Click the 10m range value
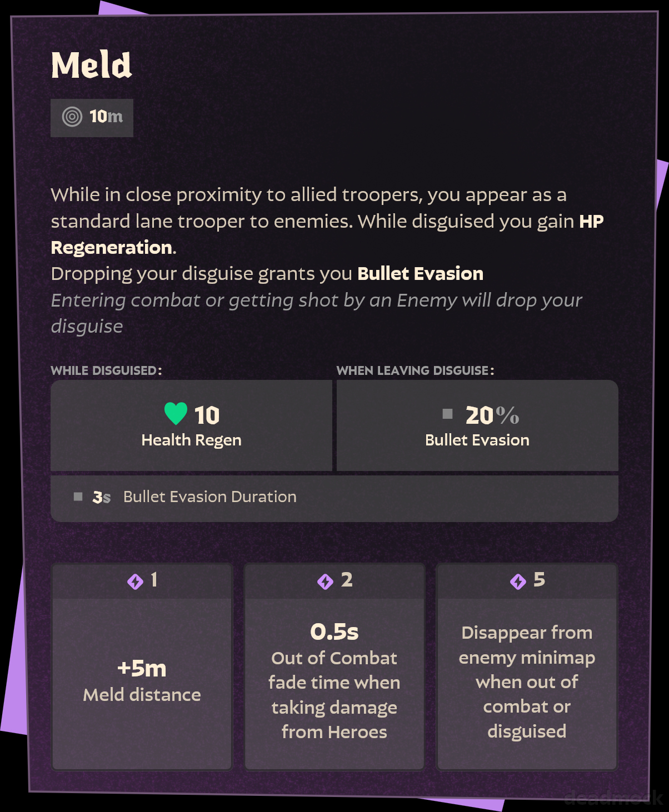Screen dimensions: 669x812 coord(106,117)
